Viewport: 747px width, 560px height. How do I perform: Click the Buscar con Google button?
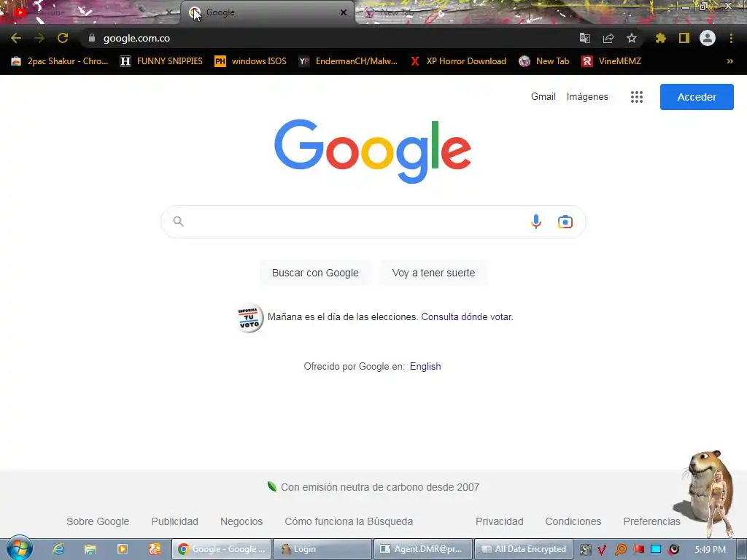pos(315,273)
